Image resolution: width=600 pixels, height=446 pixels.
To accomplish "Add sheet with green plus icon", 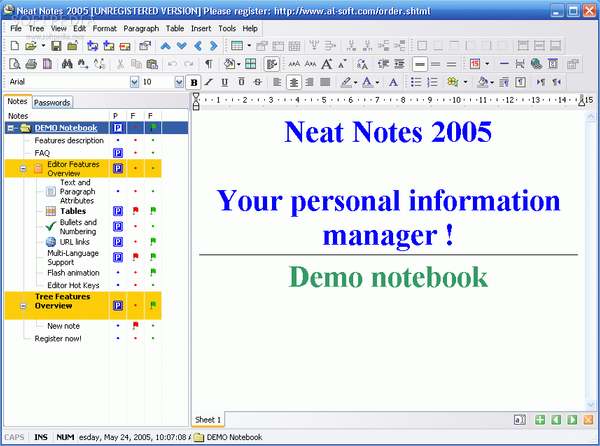I will 540,420.
